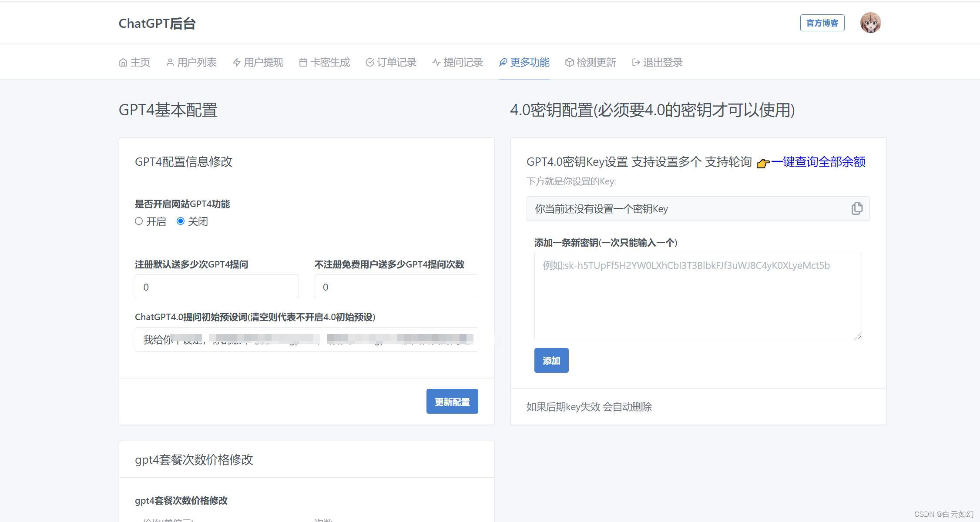Go to the 用户列表 tab
Screen dimensions: 980x522
pyautogui.click(x=191, y=62)
